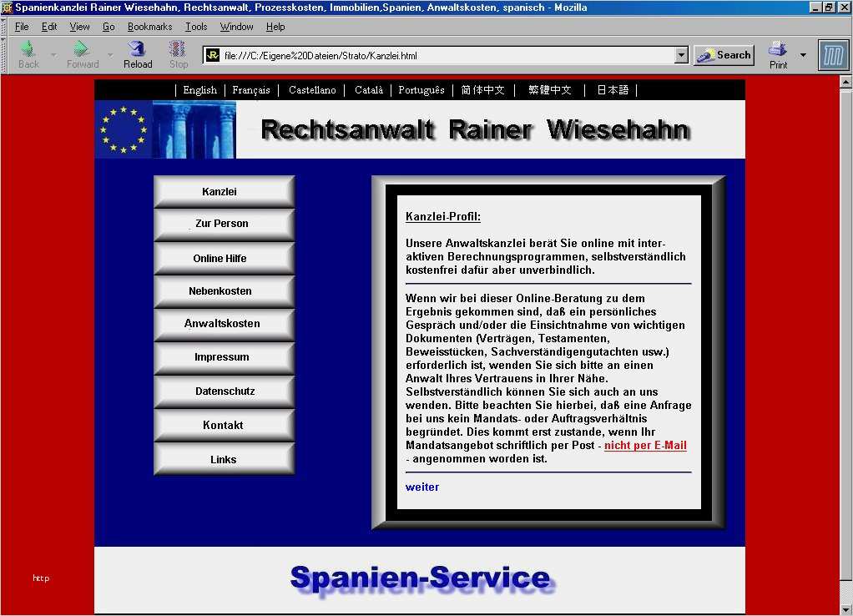
Task: Click the 'nicht per E-Mail' red link
Action: (645, 446)
